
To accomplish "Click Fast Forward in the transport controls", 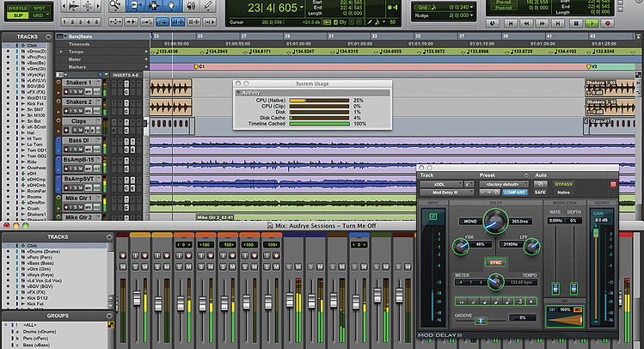I will 543,23.
